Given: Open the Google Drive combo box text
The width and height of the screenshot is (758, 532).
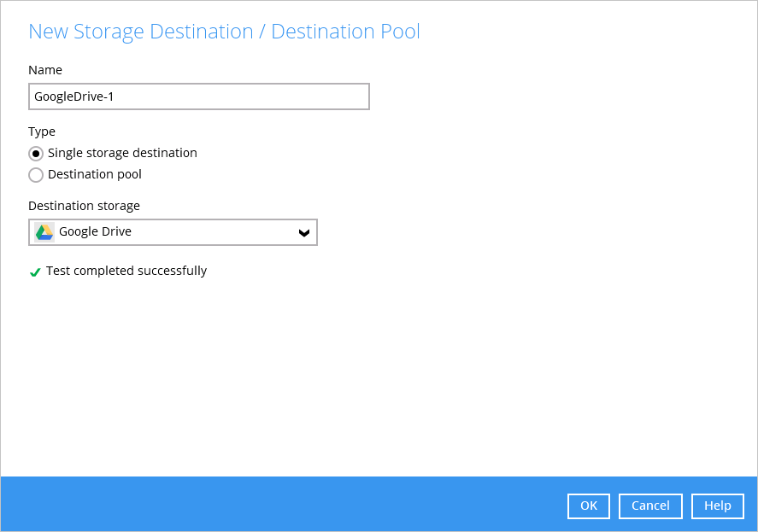Looking at the screenshot, I should click(x=95, y=232).
